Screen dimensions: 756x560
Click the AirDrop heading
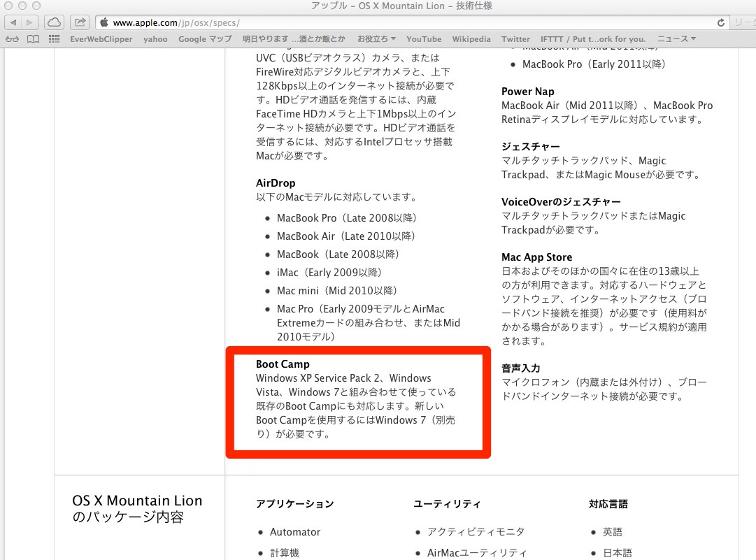coord(276,183)
